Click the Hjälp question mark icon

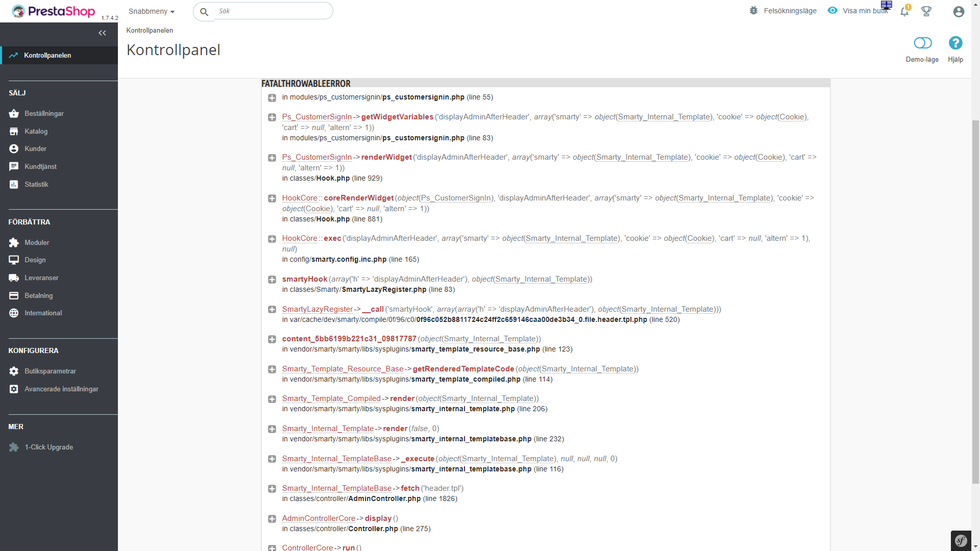pos(955,43)
